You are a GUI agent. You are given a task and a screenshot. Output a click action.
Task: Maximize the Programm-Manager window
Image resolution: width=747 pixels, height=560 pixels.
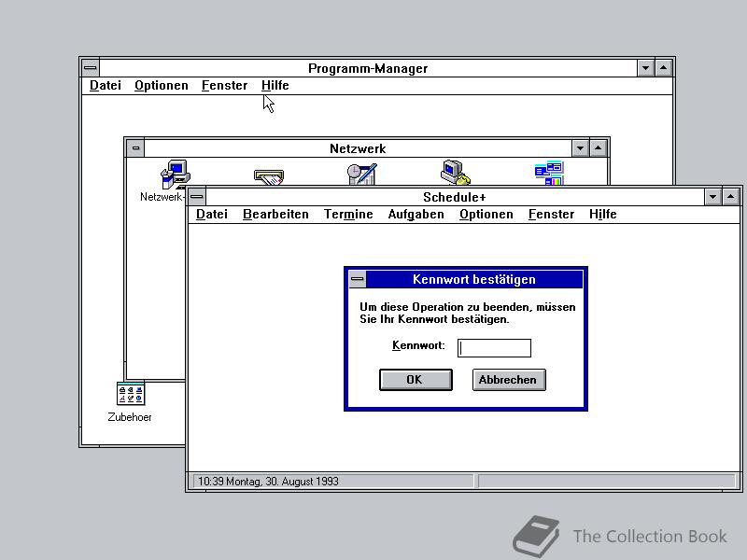664,68
